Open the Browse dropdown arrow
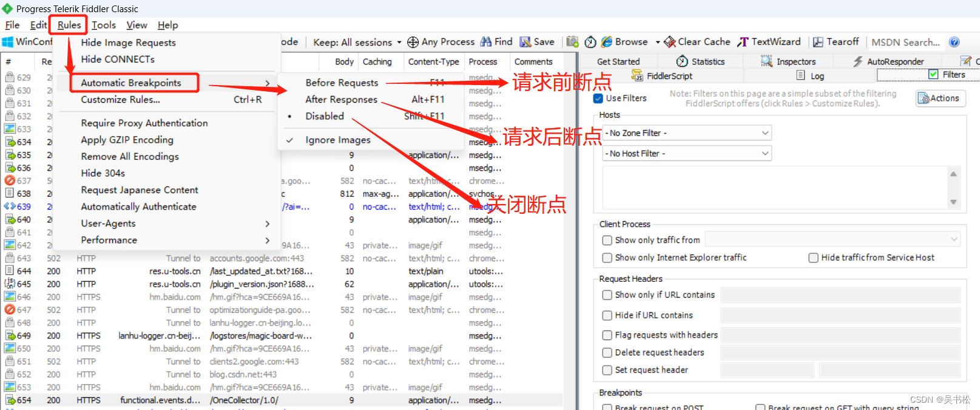The image size is (980, 410). [x=658, y=43]
